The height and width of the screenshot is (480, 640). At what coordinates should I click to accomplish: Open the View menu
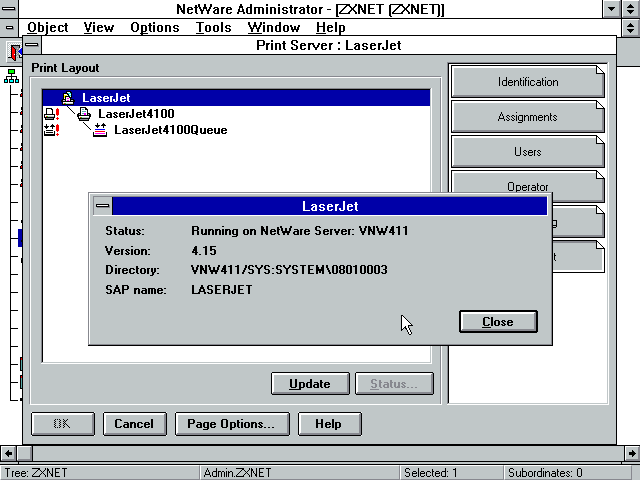click(x=99, y=27)
